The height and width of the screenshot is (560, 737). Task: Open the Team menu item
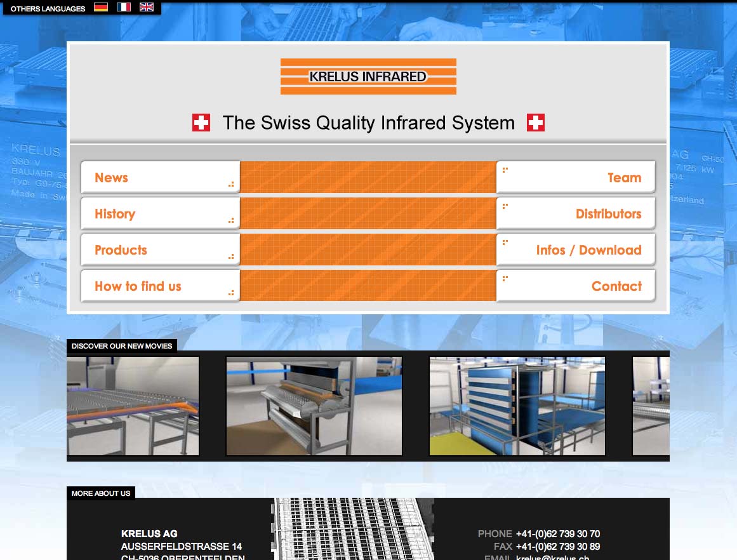pyautogui.click(x=576, y=177)
